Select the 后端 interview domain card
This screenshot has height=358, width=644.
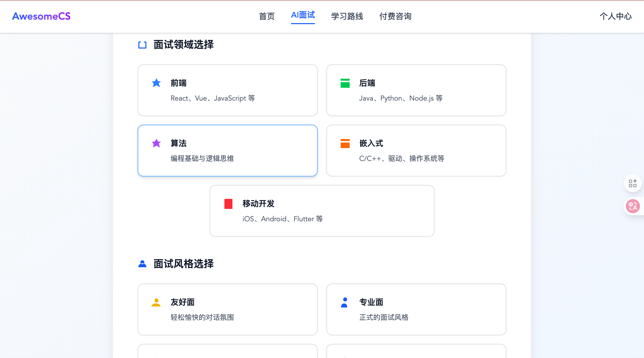click(x=416, y=91)
